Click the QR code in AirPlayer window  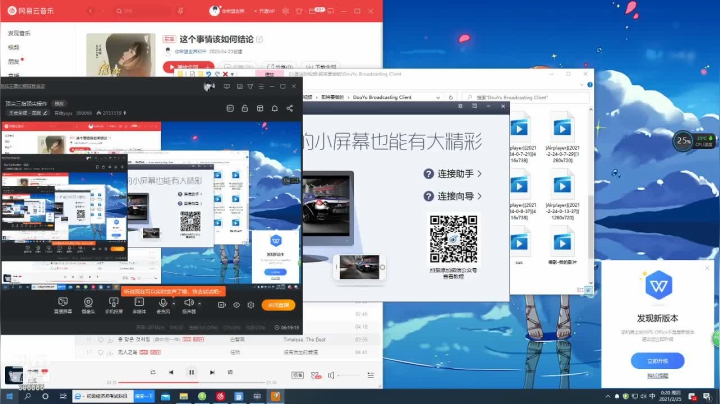click(453, 239)
